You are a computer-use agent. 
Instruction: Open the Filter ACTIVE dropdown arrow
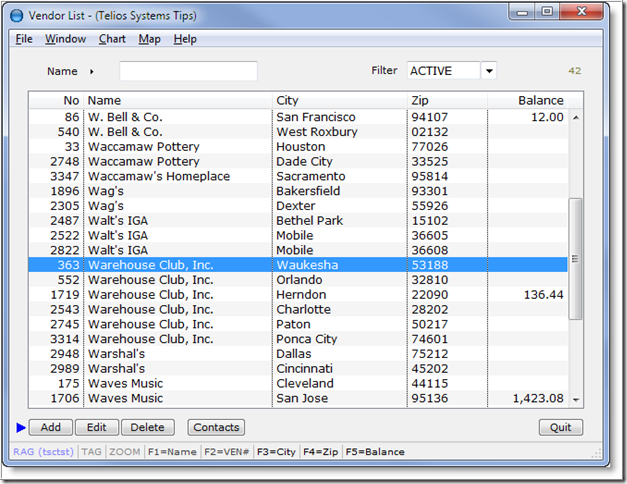pos(489,71)
